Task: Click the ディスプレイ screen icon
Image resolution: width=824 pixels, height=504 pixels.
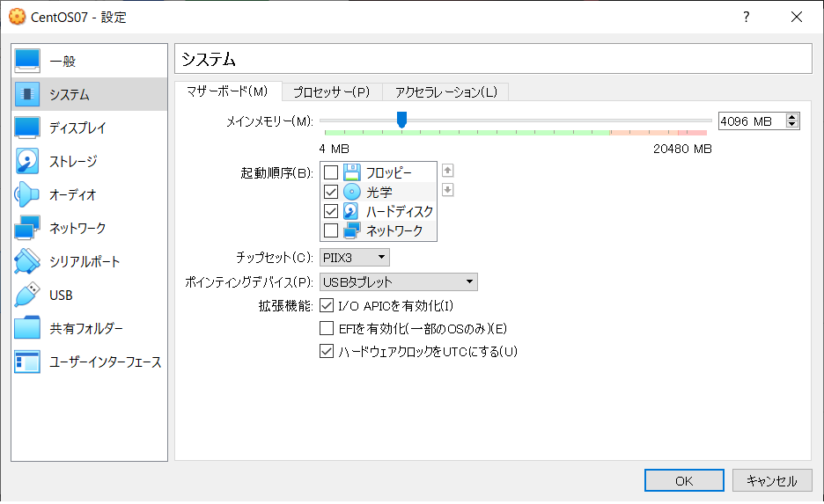Action: [x=27, y=128]
